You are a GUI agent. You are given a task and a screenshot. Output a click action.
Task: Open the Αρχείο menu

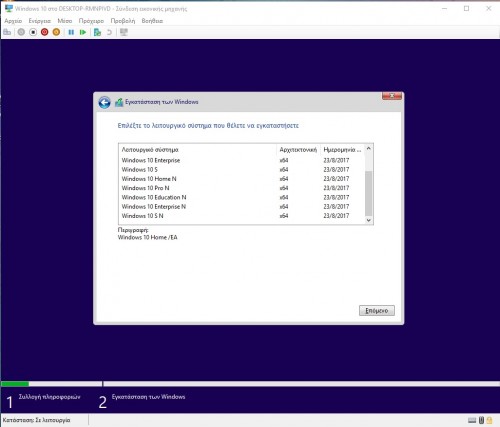pyautogui.click(x=13, y=21)
